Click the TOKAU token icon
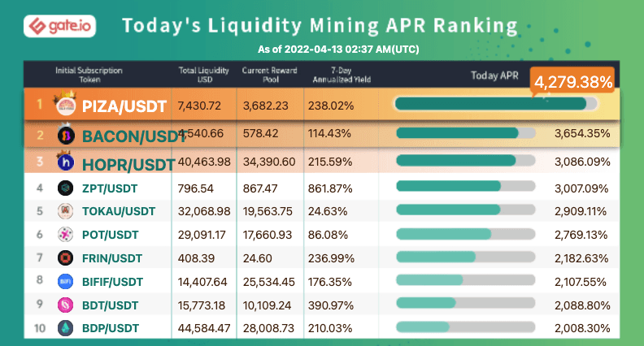This screenshot has width=644, height=346. [x=65, y=211]
